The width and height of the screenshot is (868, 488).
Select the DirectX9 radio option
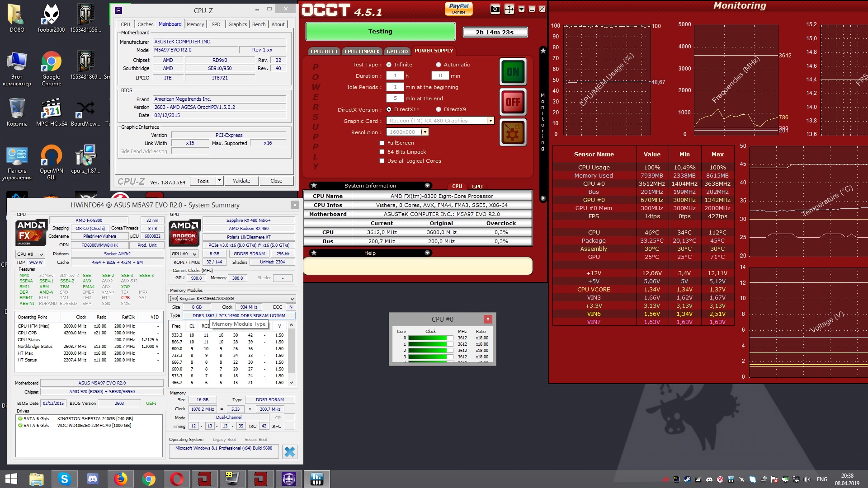pyautogui.click(x=438, y=109)
